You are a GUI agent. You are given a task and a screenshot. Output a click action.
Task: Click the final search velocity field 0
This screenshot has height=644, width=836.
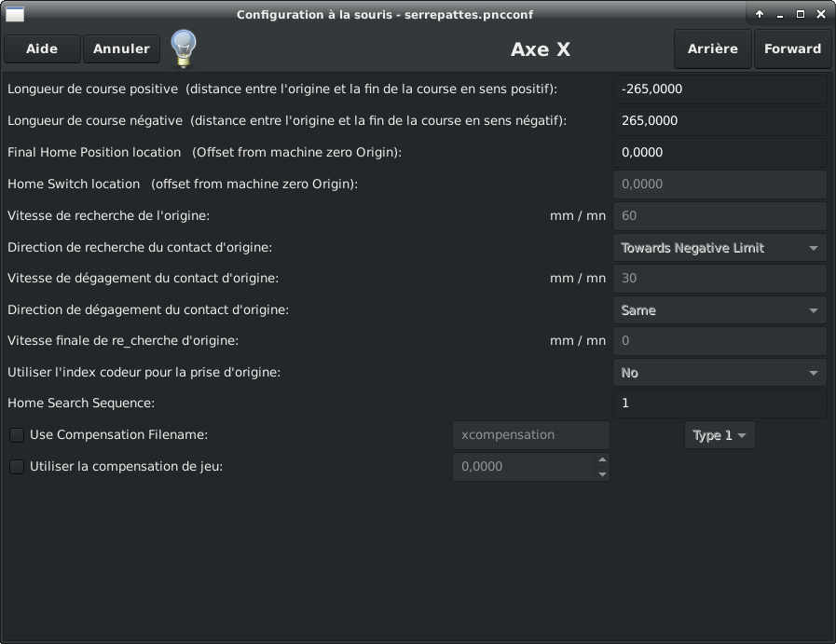tap(720, 341)
